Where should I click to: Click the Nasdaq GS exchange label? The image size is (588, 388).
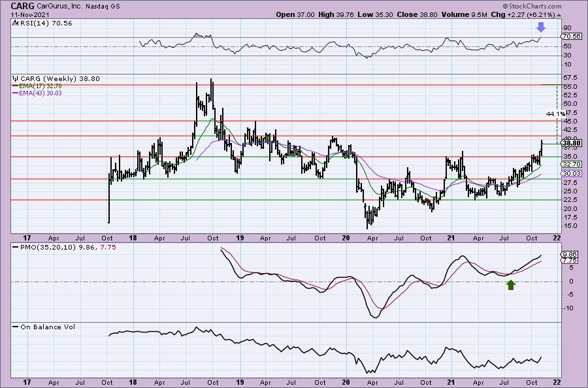pyautogui.click(x=103, y=7)
